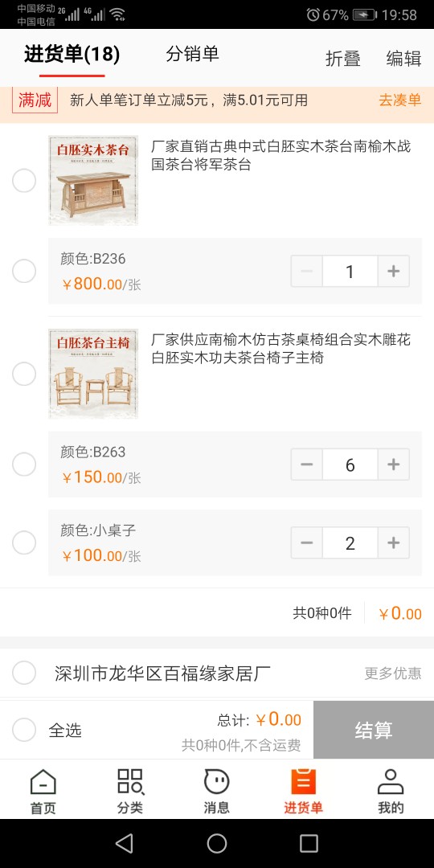Image resolution: width=434 pixels, height=868 pixels.
Task: Collapse the list using 折叠
Action: [x=343, y=58]
